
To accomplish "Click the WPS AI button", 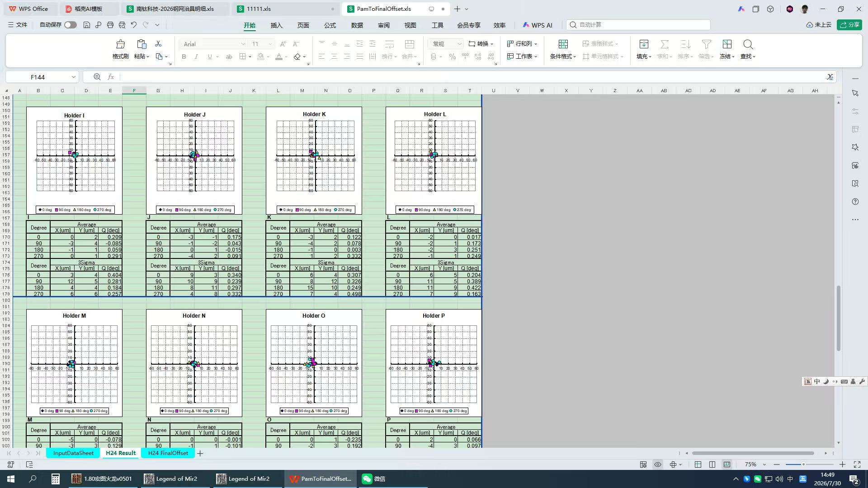I will pyautogui.click(x=538, y=25).
